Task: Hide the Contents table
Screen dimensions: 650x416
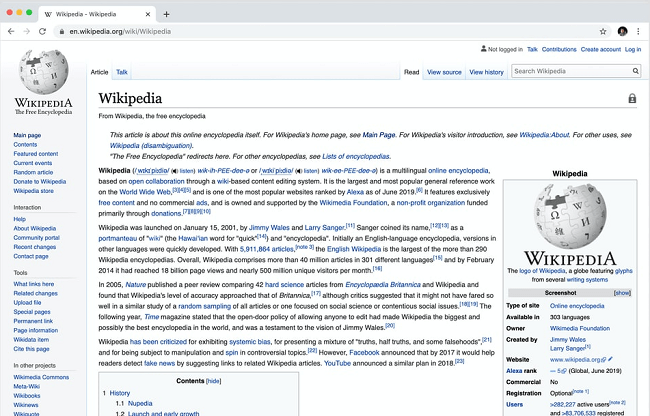Action: (x=213, y=381)
